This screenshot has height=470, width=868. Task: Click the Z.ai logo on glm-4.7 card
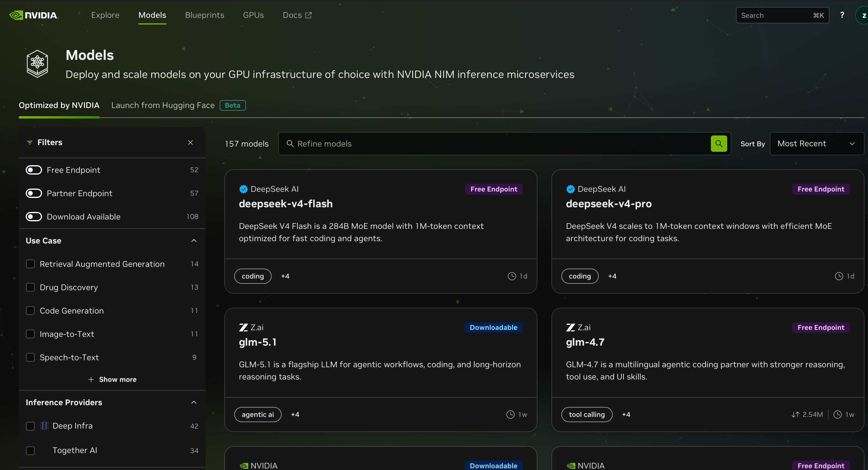click(x=570, y=328)
